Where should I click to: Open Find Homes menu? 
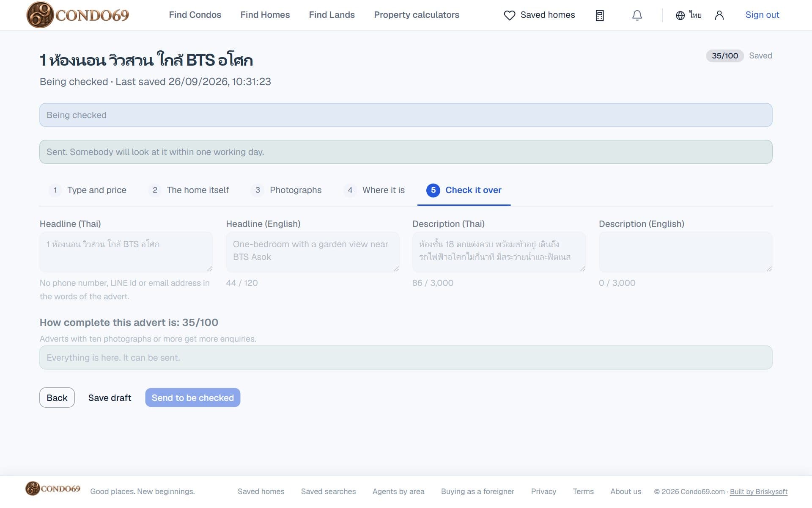tap(265, 15)
